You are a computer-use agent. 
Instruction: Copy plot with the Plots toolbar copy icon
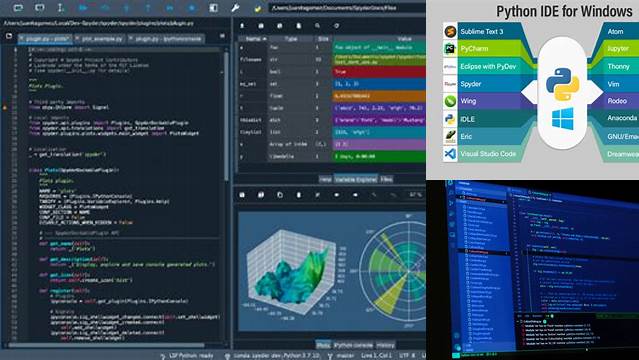280,195
